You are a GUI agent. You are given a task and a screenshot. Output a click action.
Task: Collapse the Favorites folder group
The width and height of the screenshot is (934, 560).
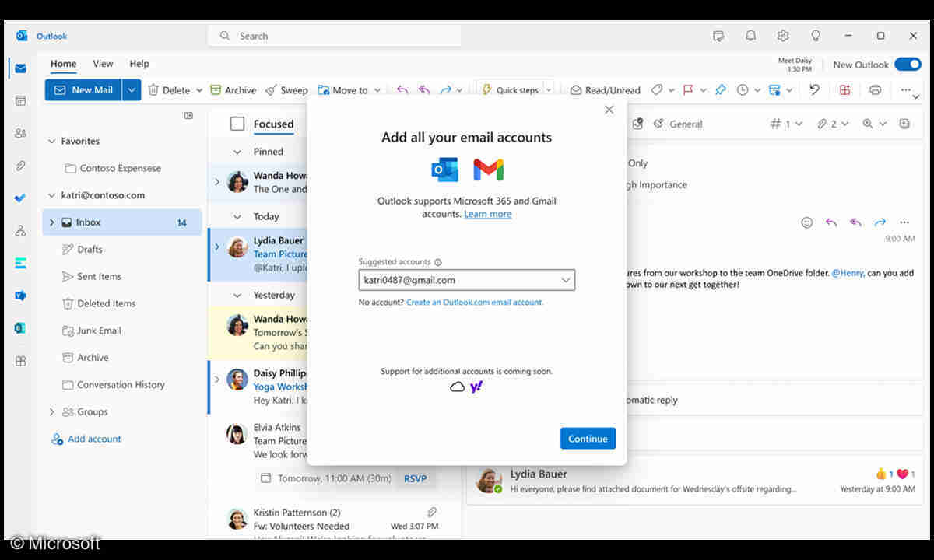click(52, 142)
